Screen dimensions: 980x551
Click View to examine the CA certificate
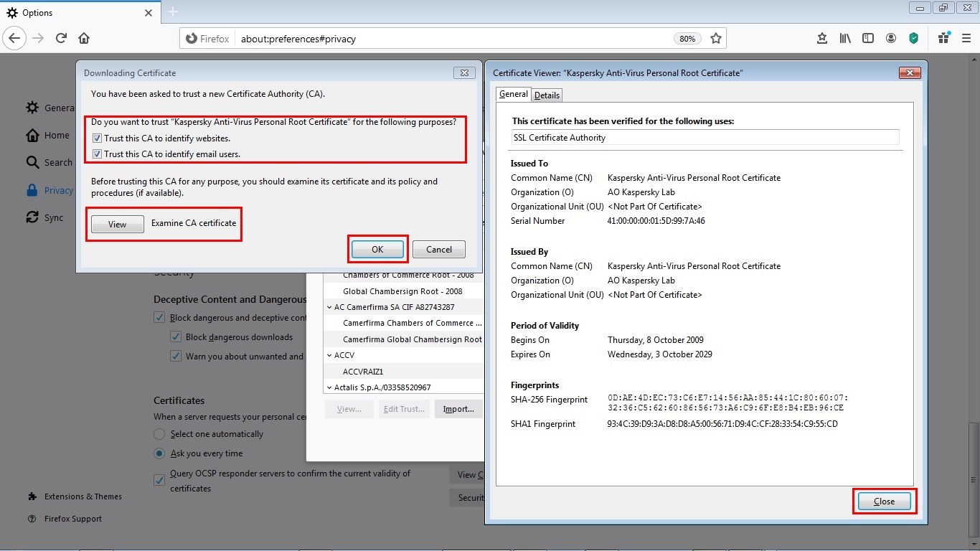pos(118,225)
